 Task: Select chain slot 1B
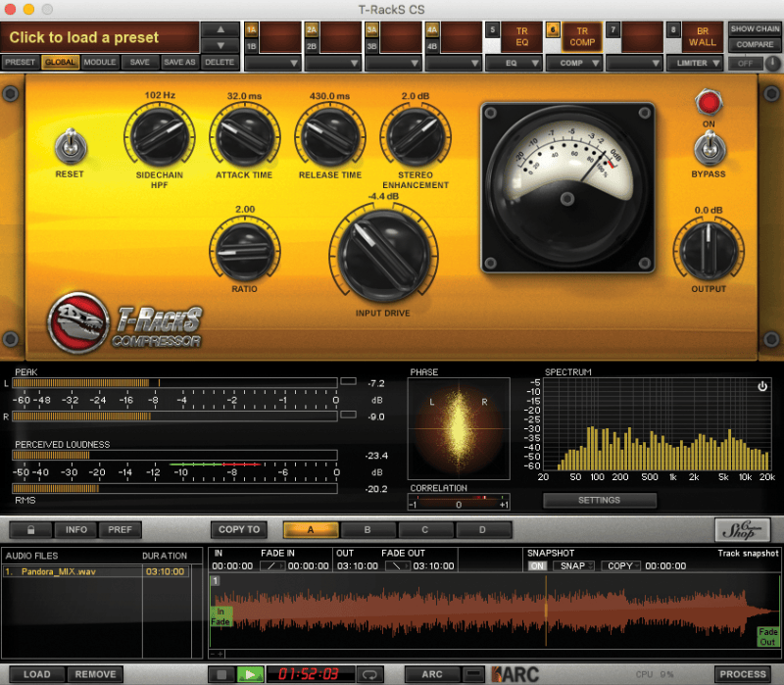251,46
